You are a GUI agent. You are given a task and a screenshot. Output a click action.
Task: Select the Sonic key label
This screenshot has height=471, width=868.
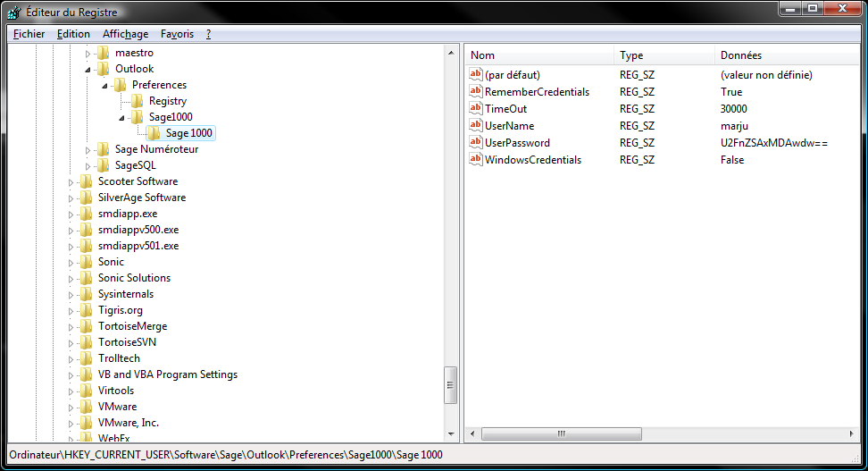112,262
